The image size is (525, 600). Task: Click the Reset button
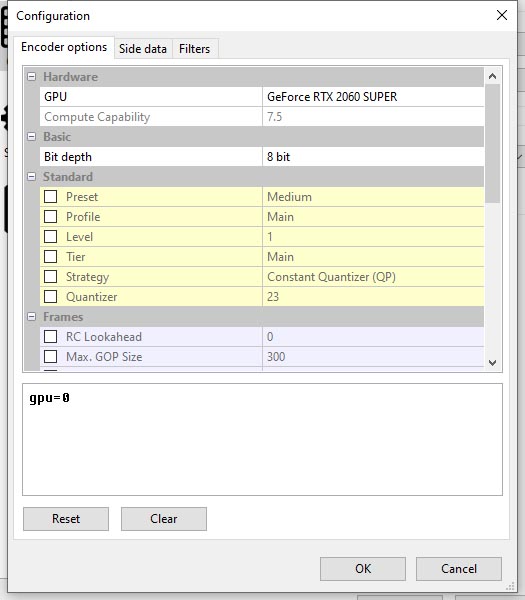[x=66, y=519]
